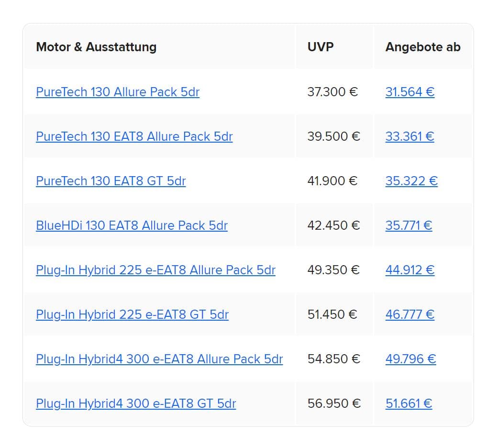The height and width of the screenshot is (448, 497).
Task: Open BlueHDi 130 EAT8 Allure Pack 5dr
Action: pos(132,225)
